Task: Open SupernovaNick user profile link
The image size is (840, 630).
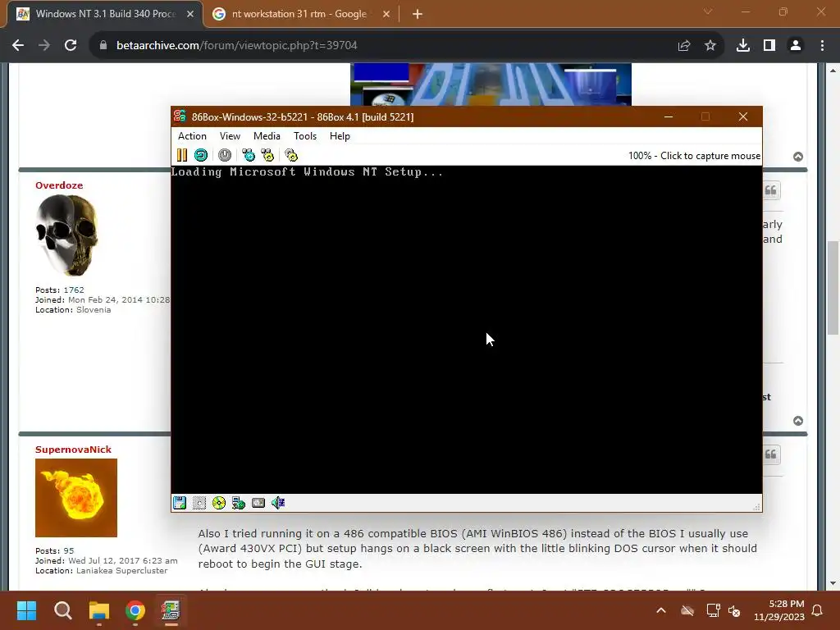Action: (73, 450)
